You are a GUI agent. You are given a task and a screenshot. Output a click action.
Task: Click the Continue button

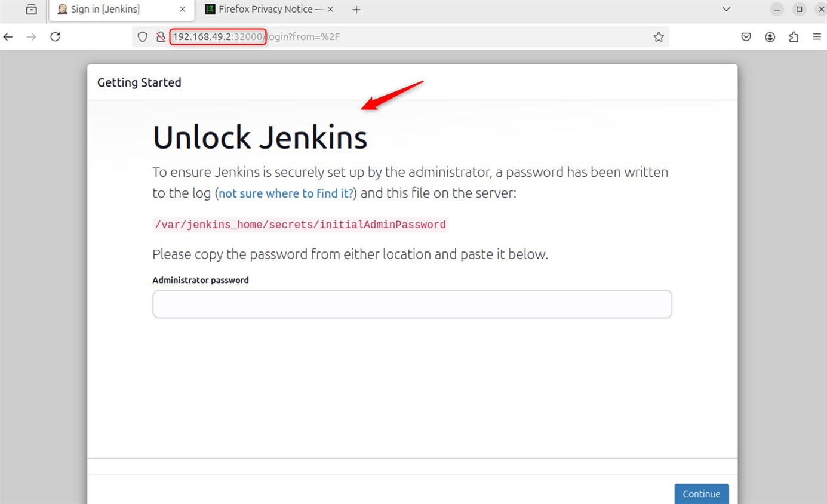(x=702, y=494)
